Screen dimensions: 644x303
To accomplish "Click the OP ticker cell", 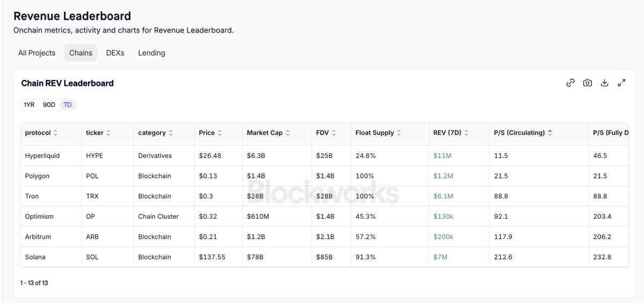I will [90, 217].
